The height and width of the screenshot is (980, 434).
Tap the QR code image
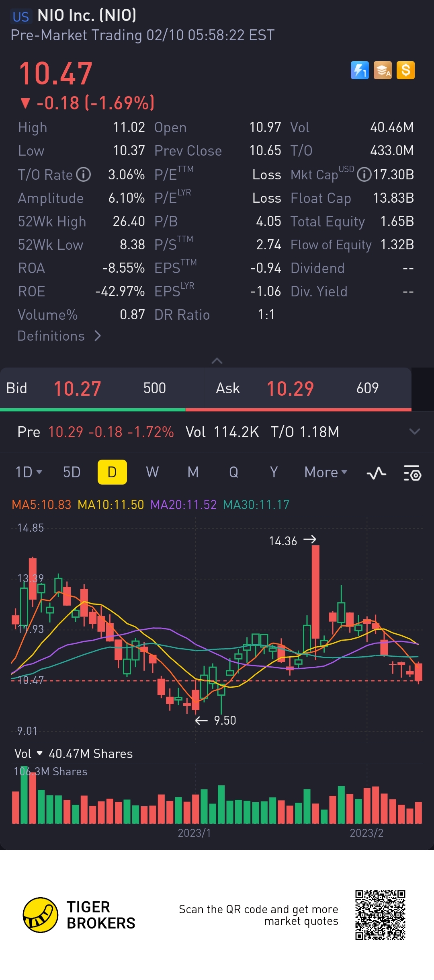380,915
